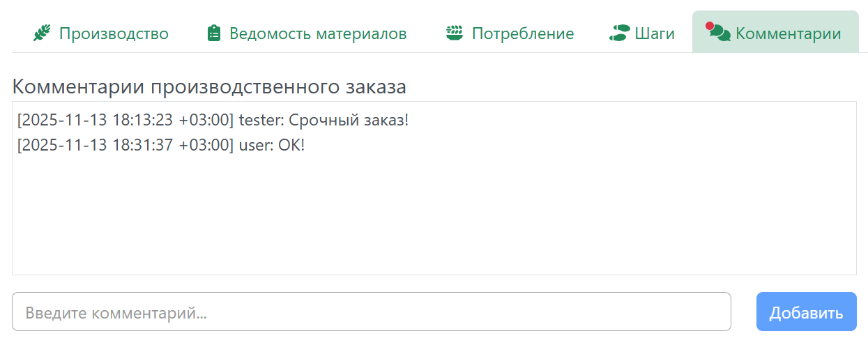
Task: Open the Комментарии tab label
Action: 788,33
